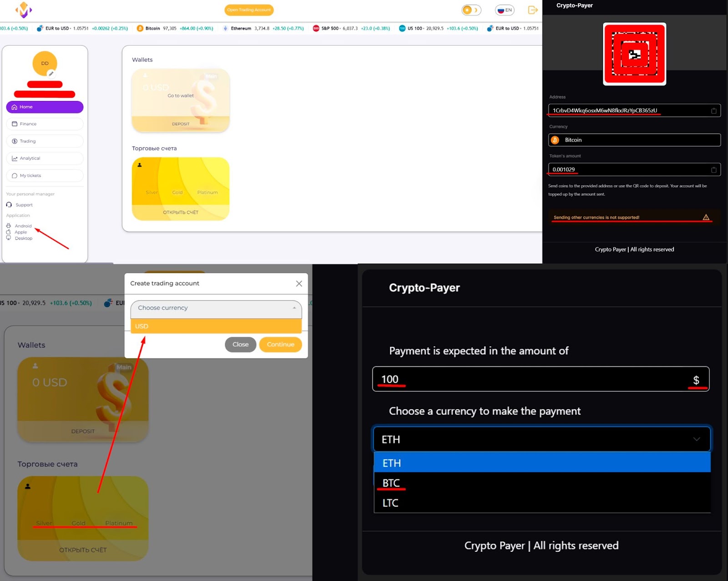Click the DD profile avatar
This screenshot has height=581, width=728.
[45, 63]
